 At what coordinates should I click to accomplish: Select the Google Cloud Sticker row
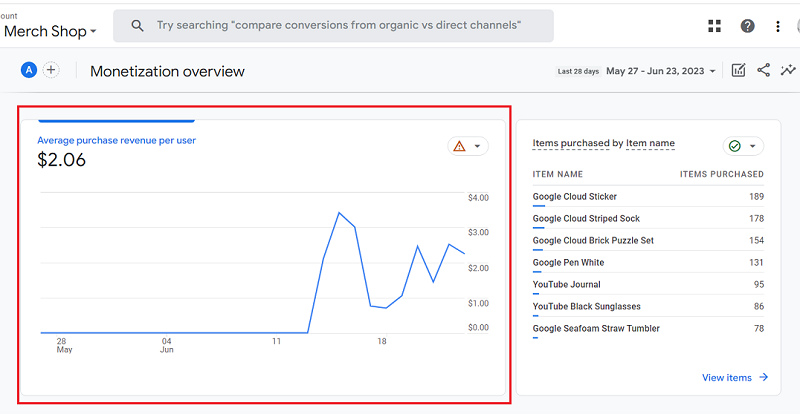[x=648, y=197]
